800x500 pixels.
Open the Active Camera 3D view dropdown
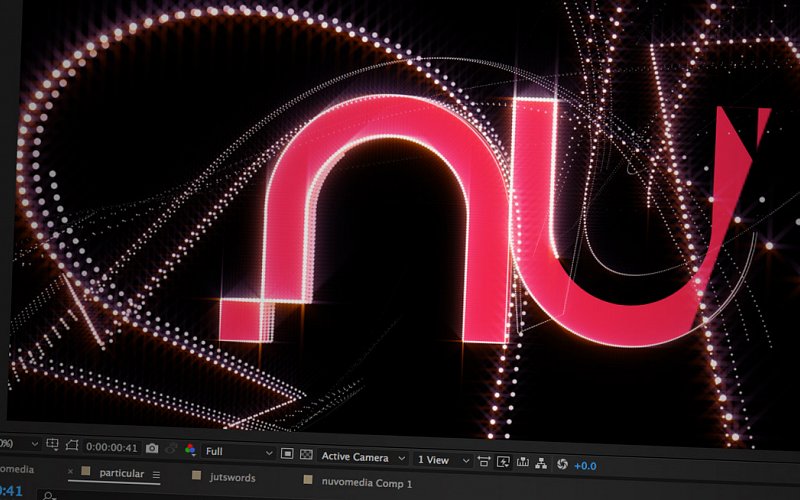pos(363,457)
